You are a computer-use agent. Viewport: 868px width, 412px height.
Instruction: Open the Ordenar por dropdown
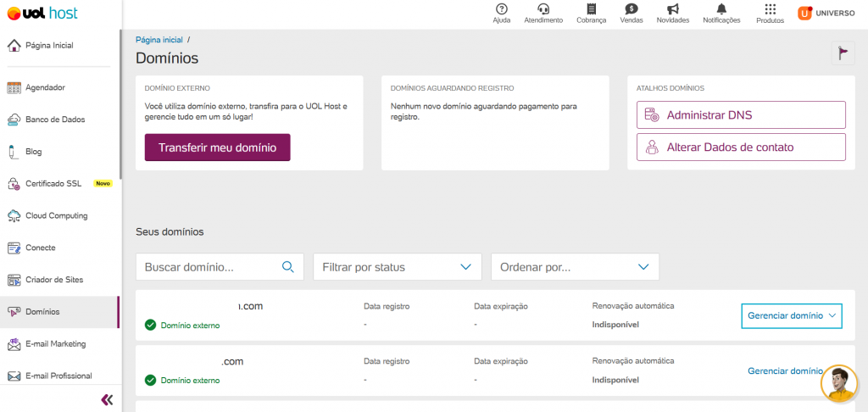[575, 267]
